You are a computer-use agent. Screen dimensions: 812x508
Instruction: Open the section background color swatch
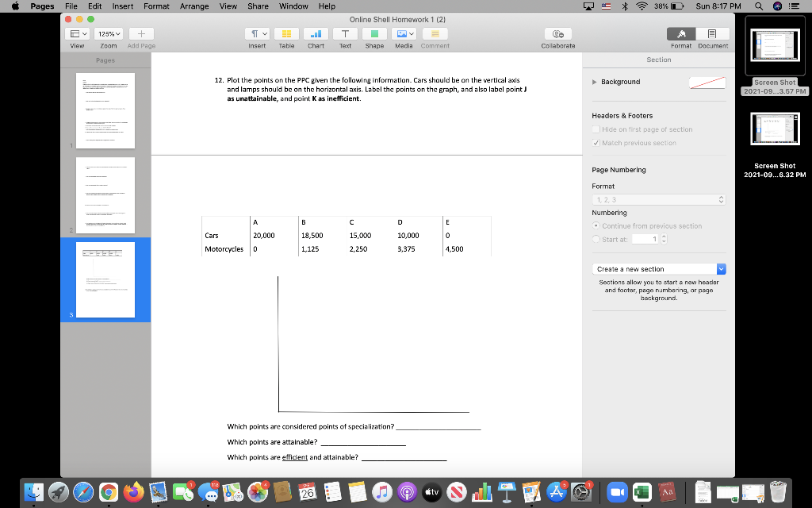point(707,82)
